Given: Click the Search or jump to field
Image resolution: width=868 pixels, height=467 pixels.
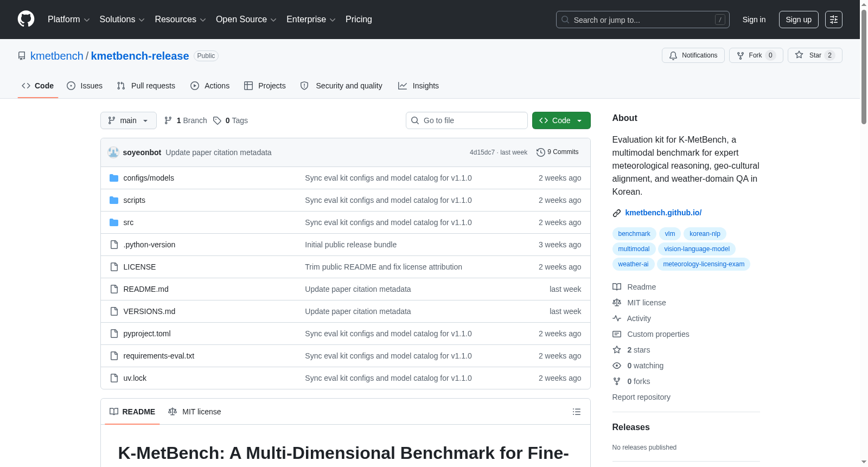Looking at the screenshot, I should [x=643, y=20].
